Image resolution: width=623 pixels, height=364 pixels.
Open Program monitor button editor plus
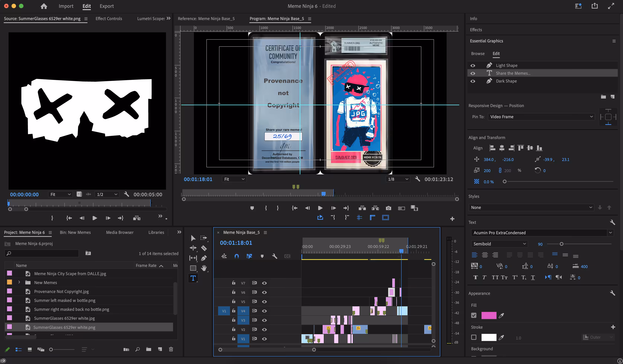click(x=452, y=219)
